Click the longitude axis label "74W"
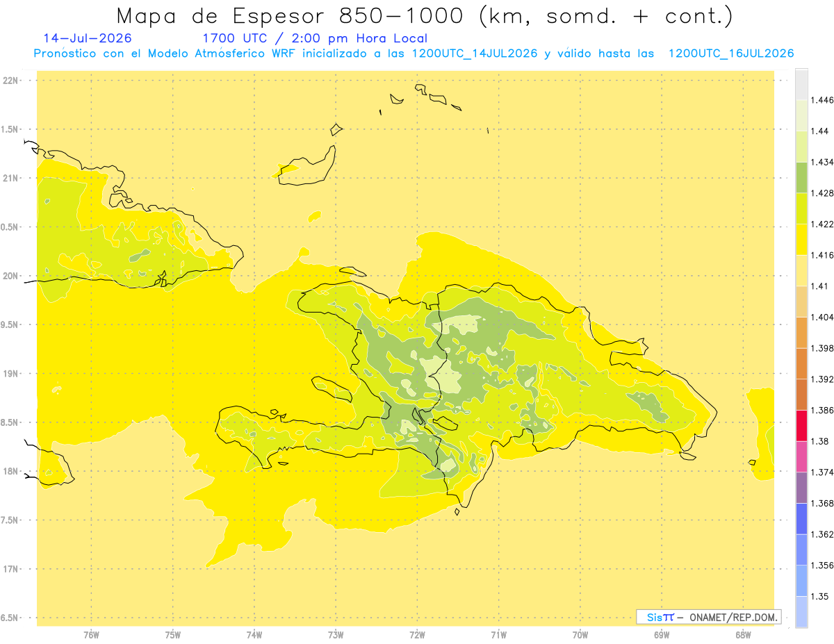The width and height of the screenshot is (834, 644). pos(254,635)
